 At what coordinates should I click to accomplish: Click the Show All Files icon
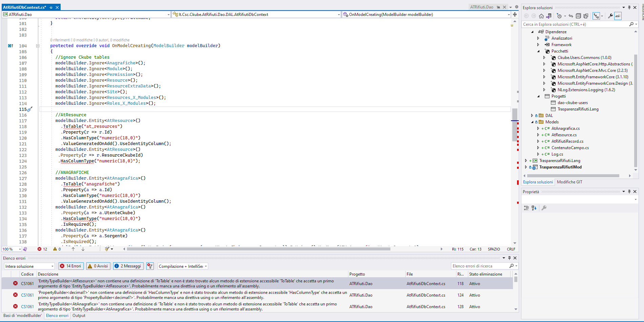pos(586,16)
